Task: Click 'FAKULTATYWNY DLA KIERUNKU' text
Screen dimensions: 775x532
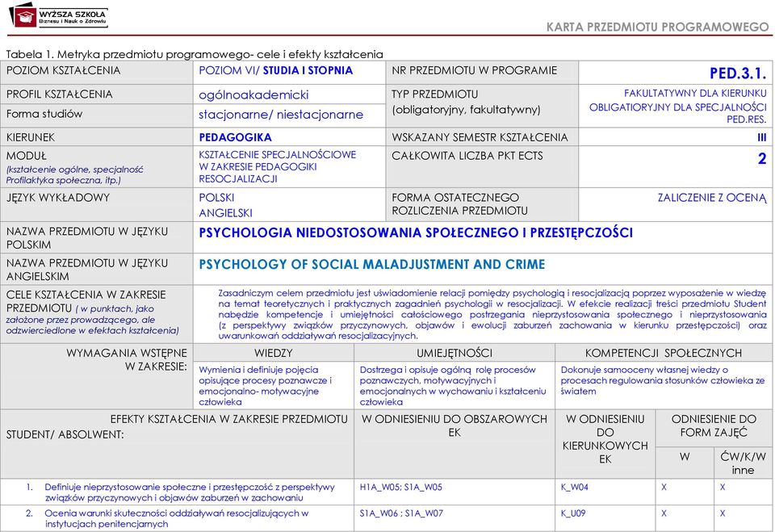Action: tap(695, 93)
